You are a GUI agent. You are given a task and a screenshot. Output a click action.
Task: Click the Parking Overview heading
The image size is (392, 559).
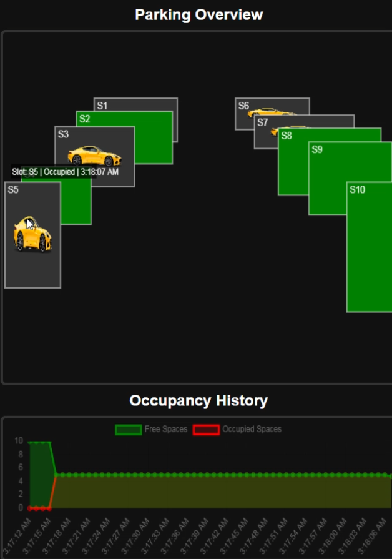point(199,15)
